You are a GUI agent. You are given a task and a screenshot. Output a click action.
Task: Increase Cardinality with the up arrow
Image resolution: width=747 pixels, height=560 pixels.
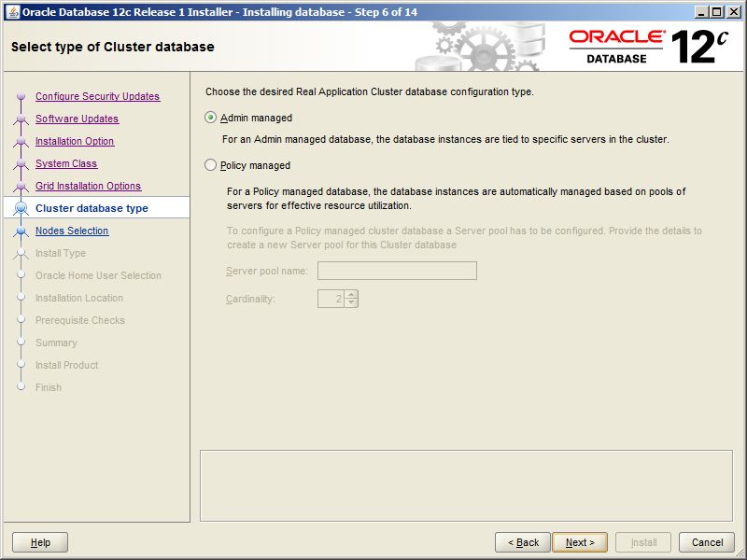[x=351, y=295]
